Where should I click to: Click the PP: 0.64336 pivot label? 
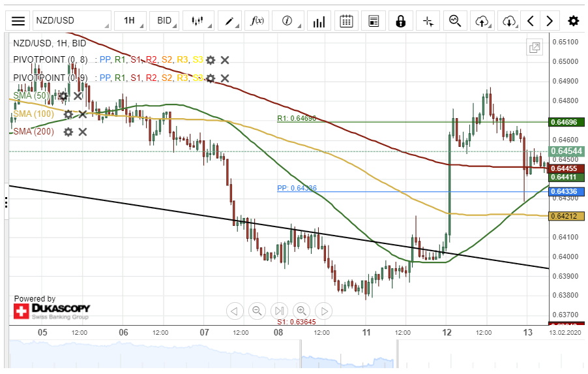pos(297,188)
